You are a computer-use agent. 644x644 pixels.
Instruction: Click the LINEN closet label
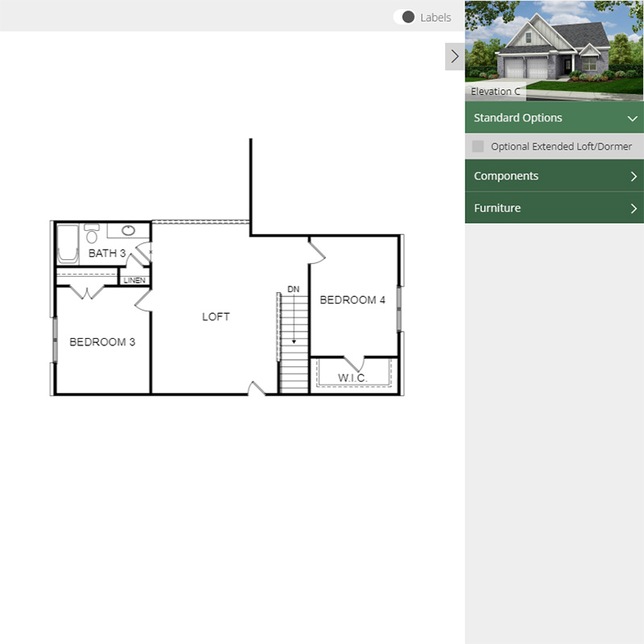(x=134, y=280)
